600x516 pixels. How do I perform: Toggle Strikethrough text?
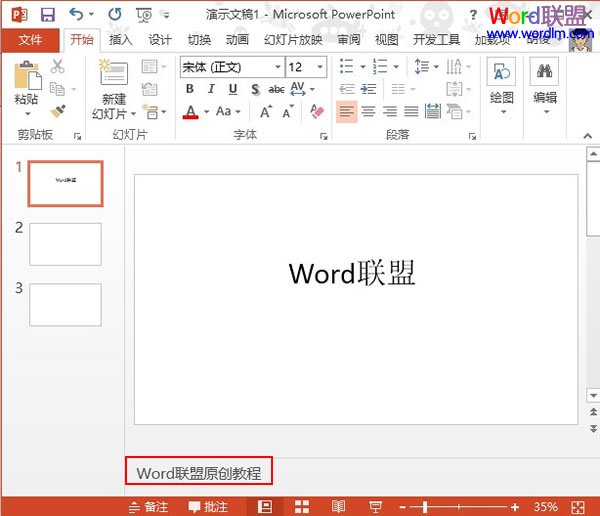tap(276, 89)
